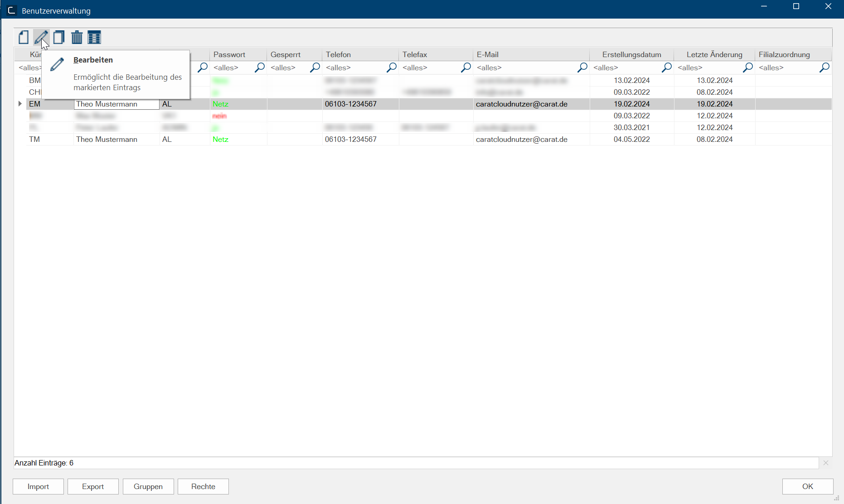Click the Gesperrt filter magnifier icon
Image resolution: width=844 pixels, height=504 pixels.
pyautogui.click(x=315, y=68)
